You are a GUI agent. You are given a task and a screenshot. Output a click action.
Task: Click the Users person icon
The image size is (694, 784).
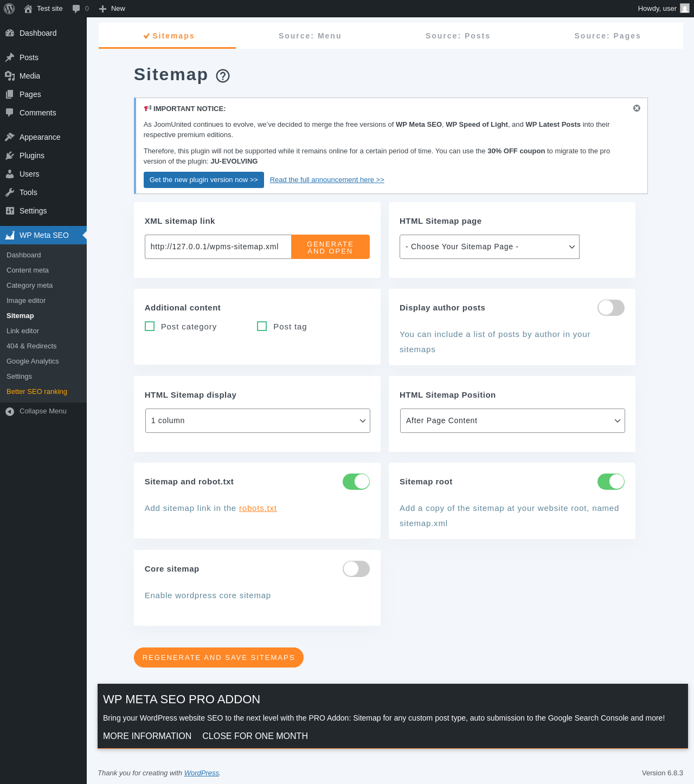pos(10,174)
